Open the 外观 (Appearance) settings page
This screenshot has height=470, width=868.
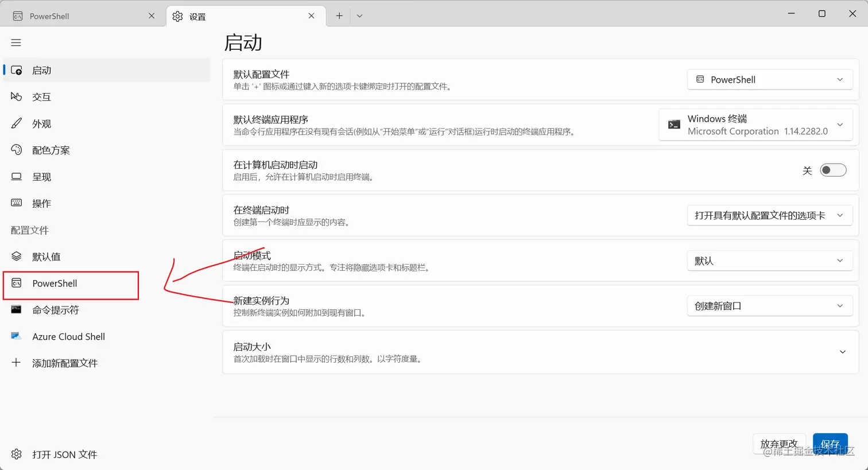click(40, 123)
